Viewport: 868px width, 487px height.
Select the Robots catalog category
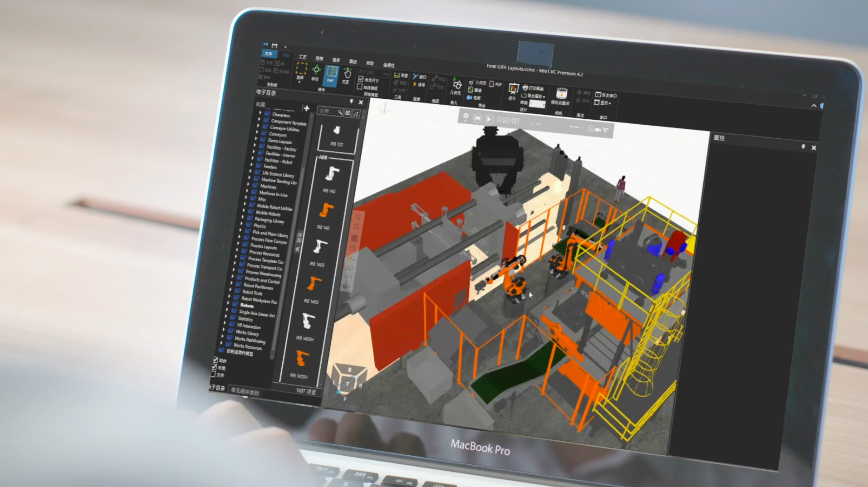(x=247, y=306)
